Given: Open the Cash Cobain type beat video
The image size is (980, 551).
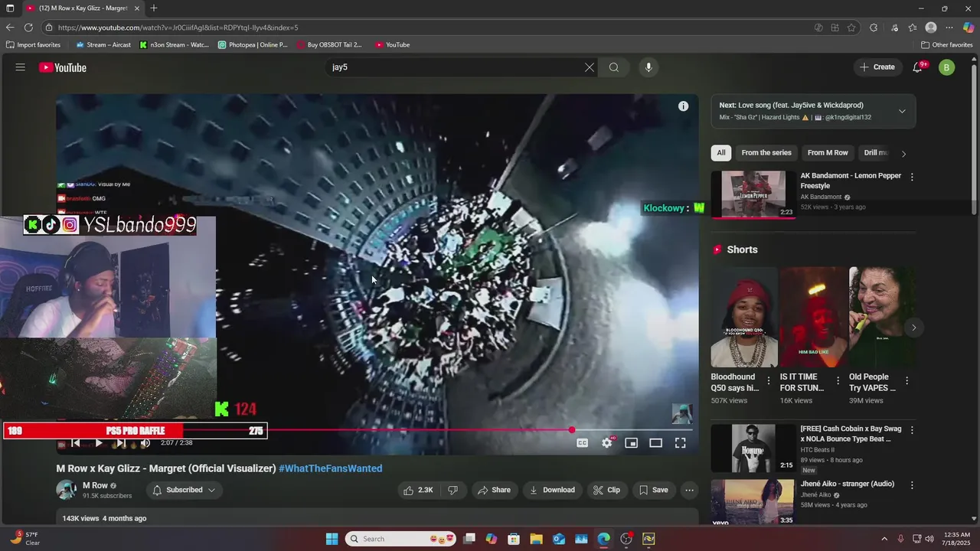Looking at the screenshot, I should click(753, 448).
